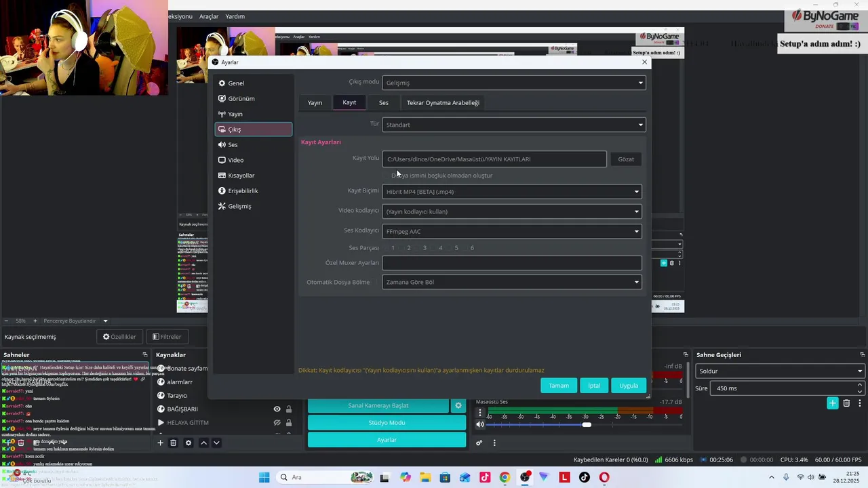Open Video settings category

click(x=253, y=160)
